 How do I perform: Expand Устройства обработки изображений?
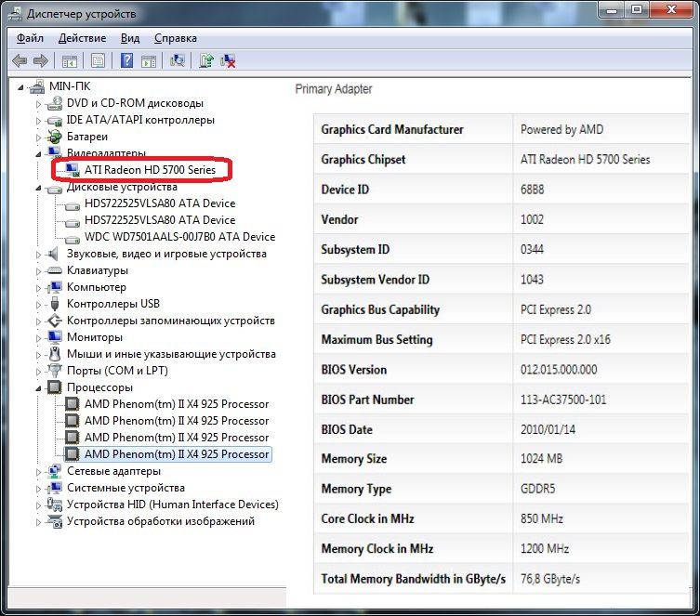coord(38,522)
